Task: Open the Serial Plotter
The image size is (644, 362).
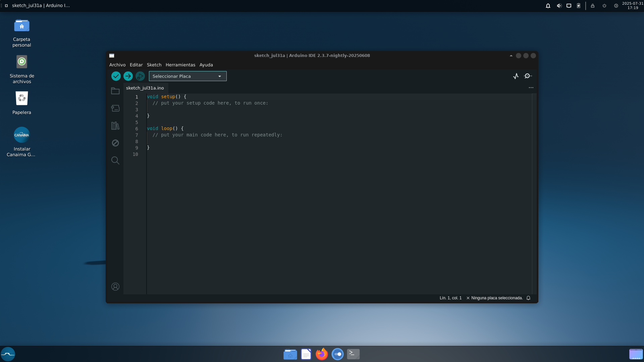Action: [x=516, y=76]
